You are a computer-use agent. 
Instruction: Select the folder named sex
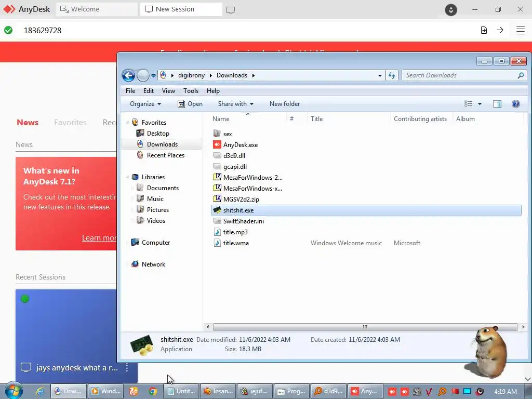pyautogui.click(x=228, y=134)
